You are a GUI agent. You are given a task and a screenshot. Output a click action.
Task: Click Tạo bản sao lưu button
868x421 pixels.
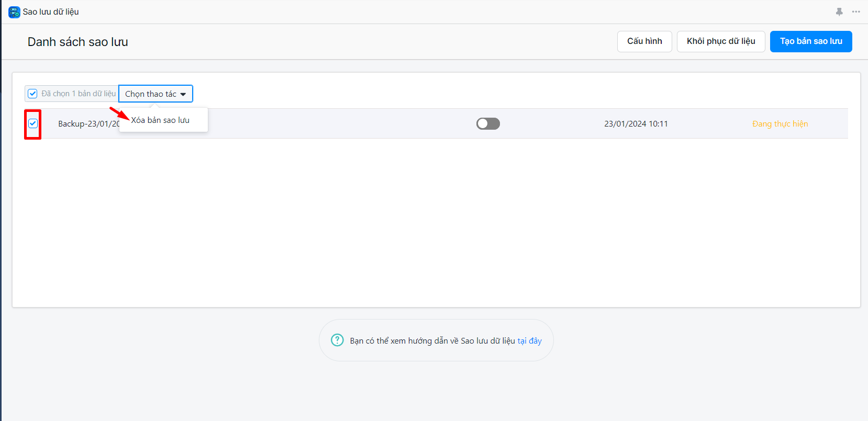(x=811, y=41)
